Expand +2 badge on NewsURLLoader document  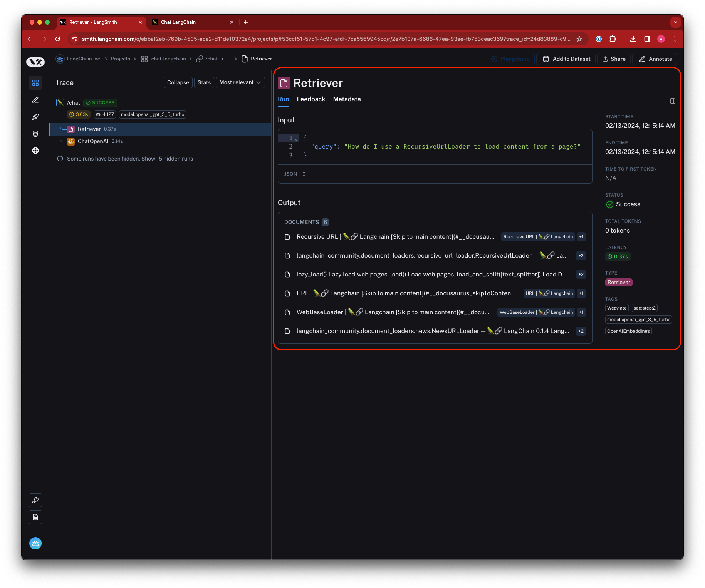[x=581, y=331]
